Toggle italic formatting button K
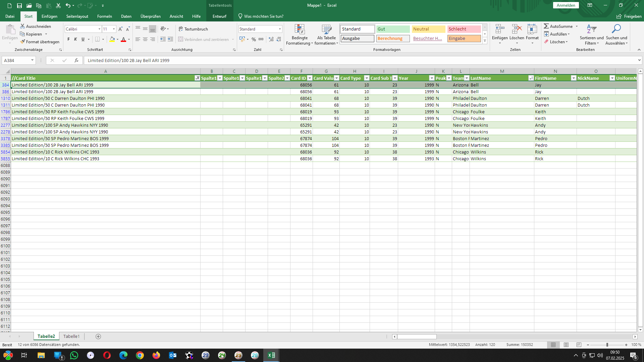This screenshot has height=362, width=644. tap(75, 39)
